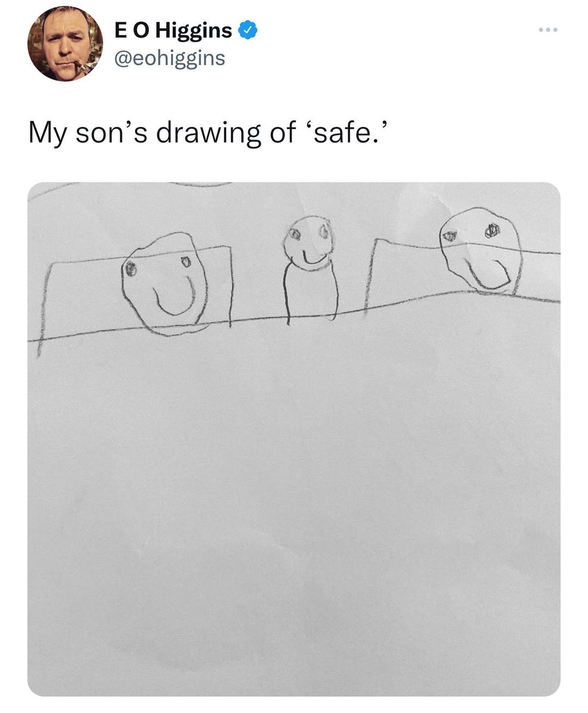Open E O Higgins' profile avatar photo
This screenshot has height=713, width=588.
click(65, 44)
